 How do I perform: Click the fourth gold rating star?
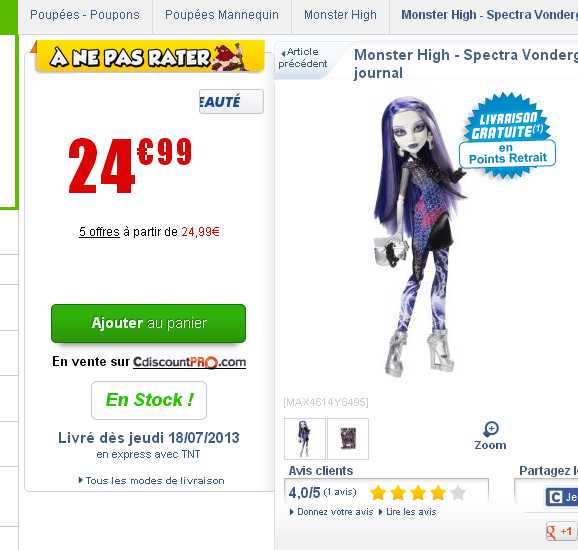[x=438, y=492]
